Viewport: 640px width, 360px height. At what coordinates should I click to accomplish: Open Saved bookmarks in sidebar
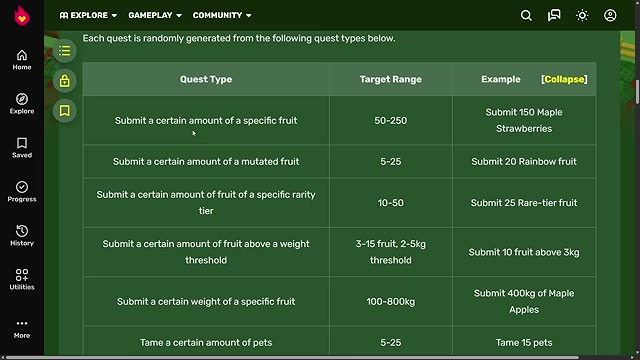point(22,147)
